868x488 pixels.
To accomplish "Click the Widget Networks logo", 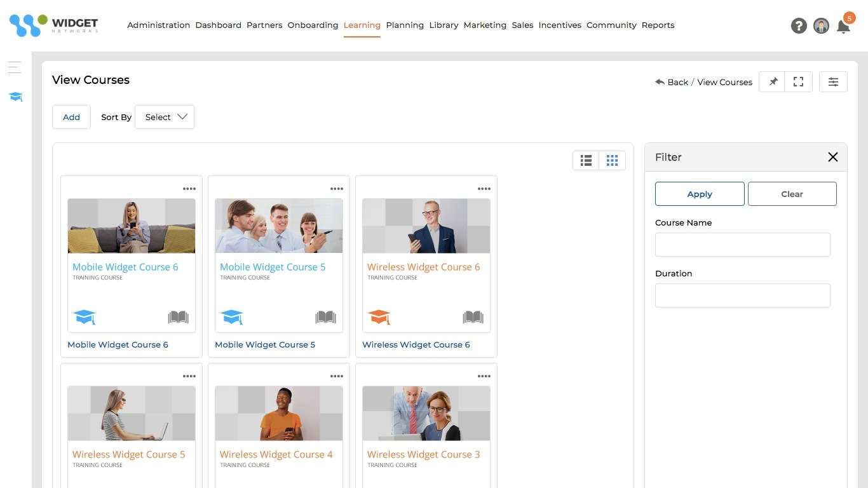I will point(53,25).
